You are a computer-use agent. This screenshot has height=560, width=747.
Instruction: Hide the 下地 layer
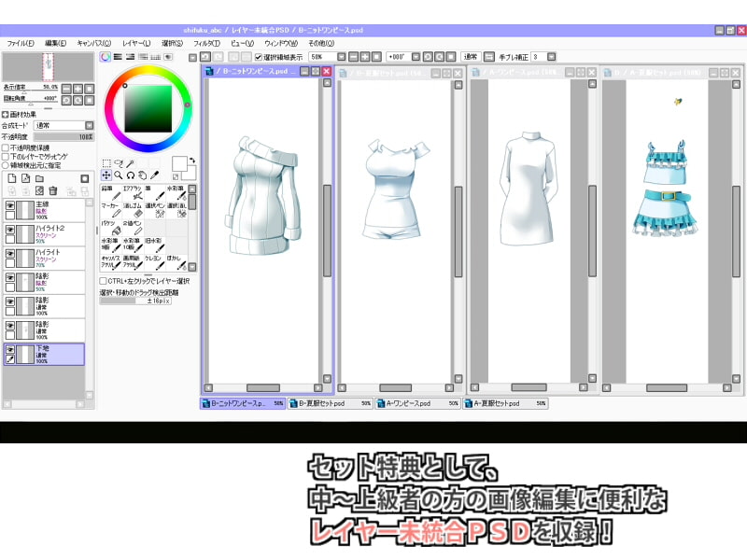10,349
